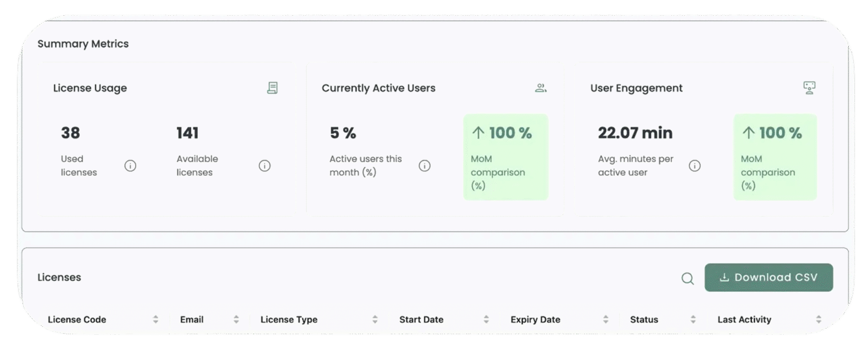
Task: Select the 141 Available licenses value
Action: (188, 133)
